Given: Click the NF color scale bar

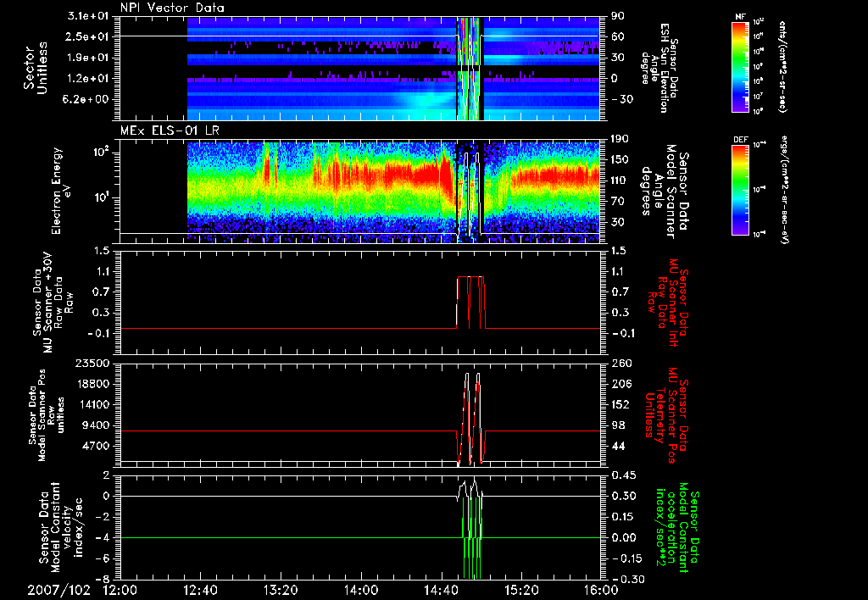Looking at the screenshot, I should [x=740, y=66].
